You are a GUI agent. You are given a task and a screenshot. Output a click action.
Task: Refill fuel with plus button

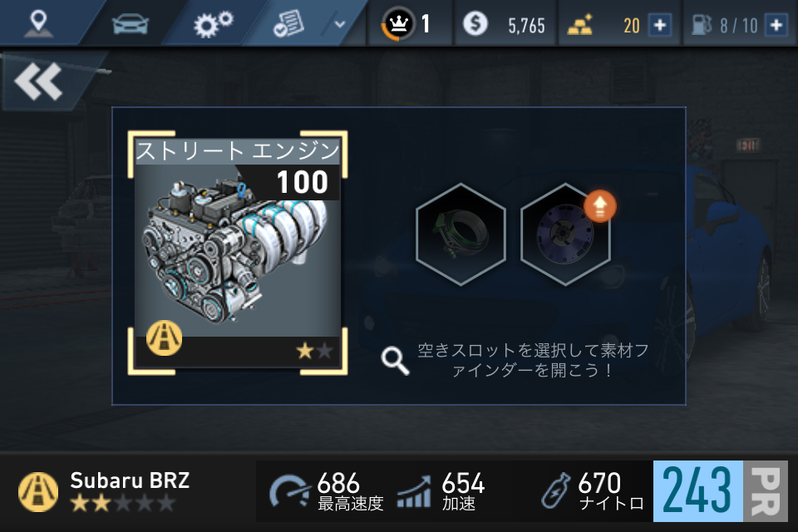776,25
